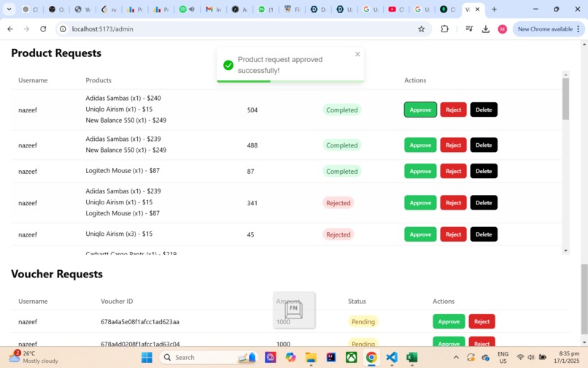Viewport: 588px width, 368px height.
Task: Delete the Logitech Mouse request totaling 87
Action: point(484,171)
